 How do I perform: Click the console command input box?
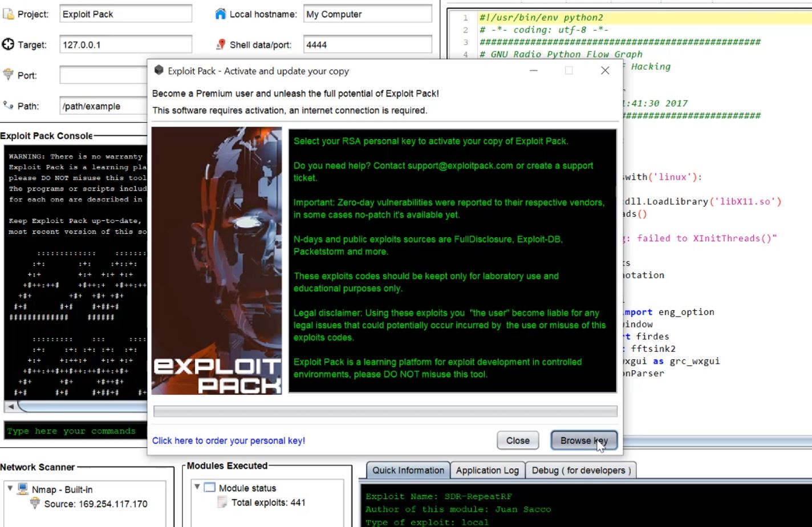76,431
